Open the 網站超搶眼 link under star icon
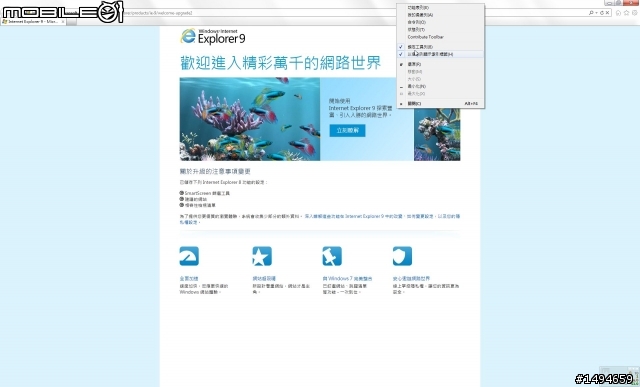 264,278
